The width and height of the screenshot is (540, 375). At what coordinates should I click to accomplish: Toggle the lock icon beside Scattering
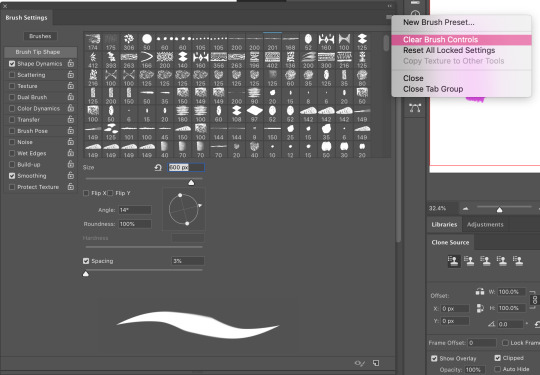pos(71,74)
